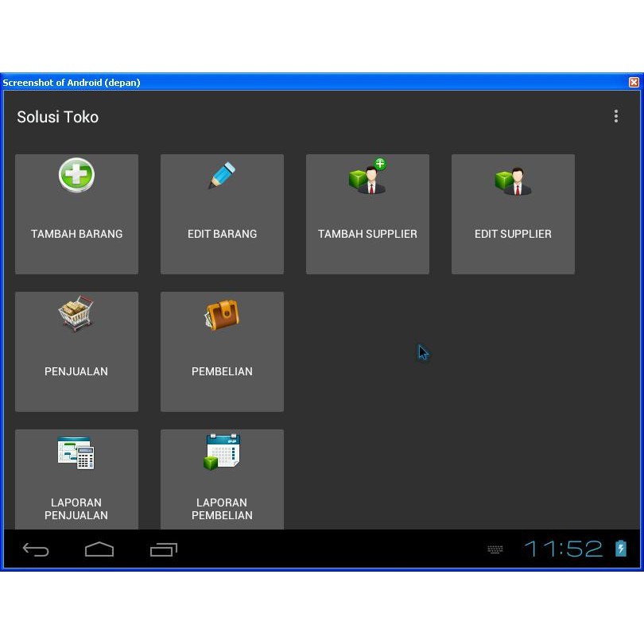Open the Tambah Barang tile
Image resolution: width=644 pixels, height=644 pixels.
[x=76, y=213]
